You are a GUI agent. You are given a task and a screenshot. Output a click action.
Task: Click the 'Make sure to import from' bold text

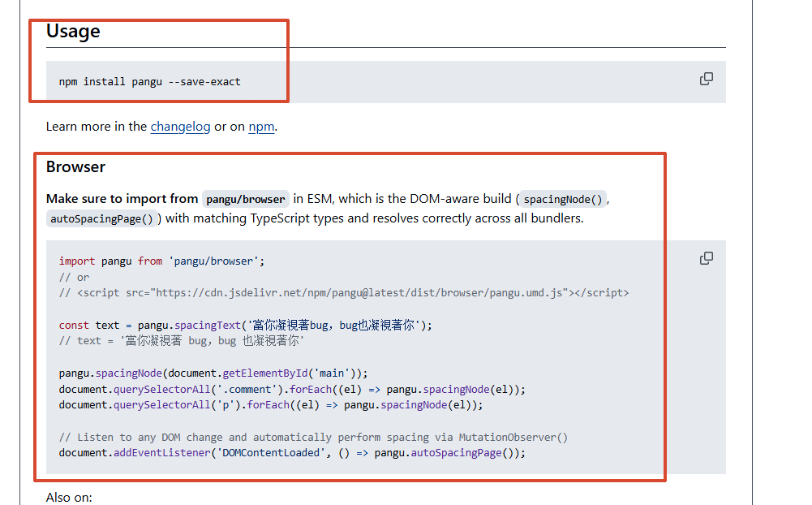point(122,199)
